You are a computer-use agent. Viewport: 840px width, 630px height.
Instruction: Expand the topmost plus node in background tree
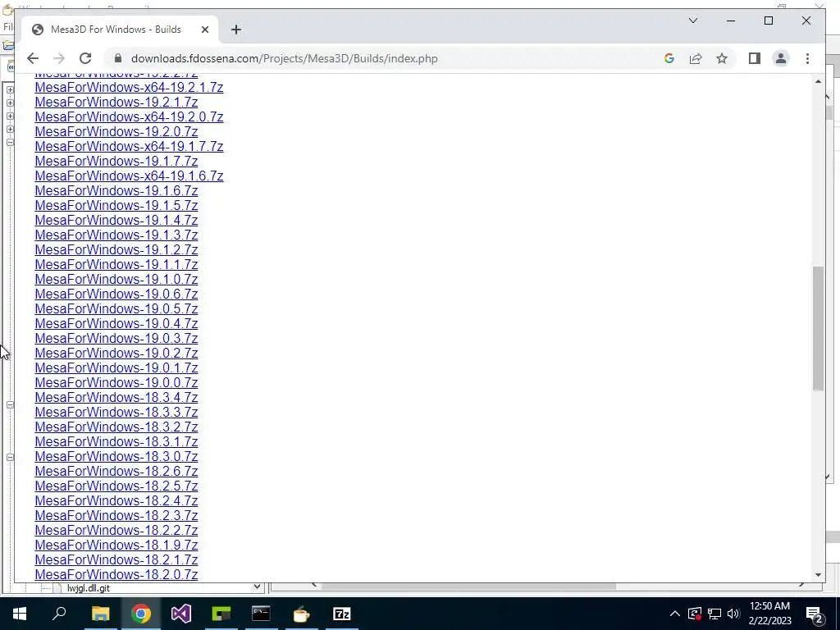[x=10, y=89]
